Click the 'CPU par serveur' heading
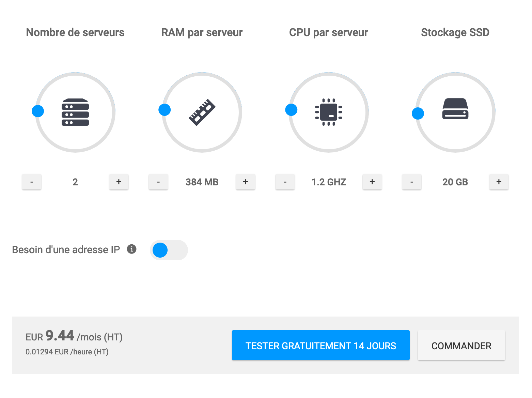Viewport: 532px width, 398px height. pyautogui.click(x=329, y=32)
